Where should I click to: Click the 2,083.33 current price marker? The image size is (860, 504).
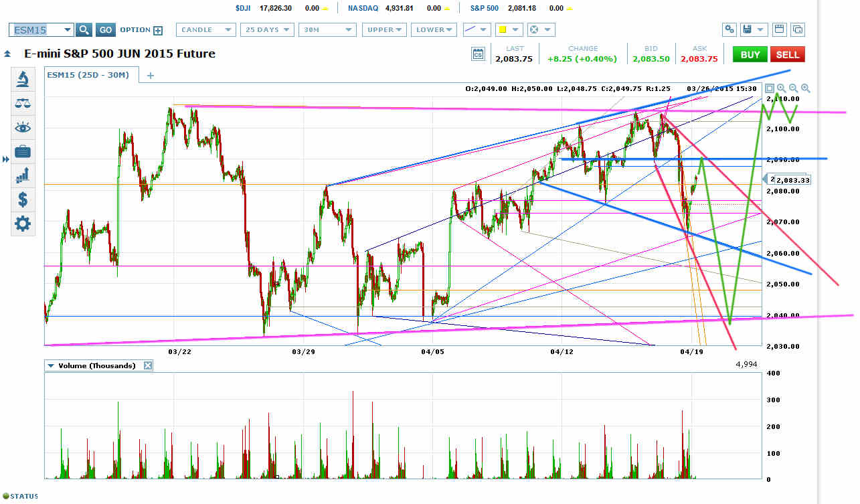coord(793,180)
